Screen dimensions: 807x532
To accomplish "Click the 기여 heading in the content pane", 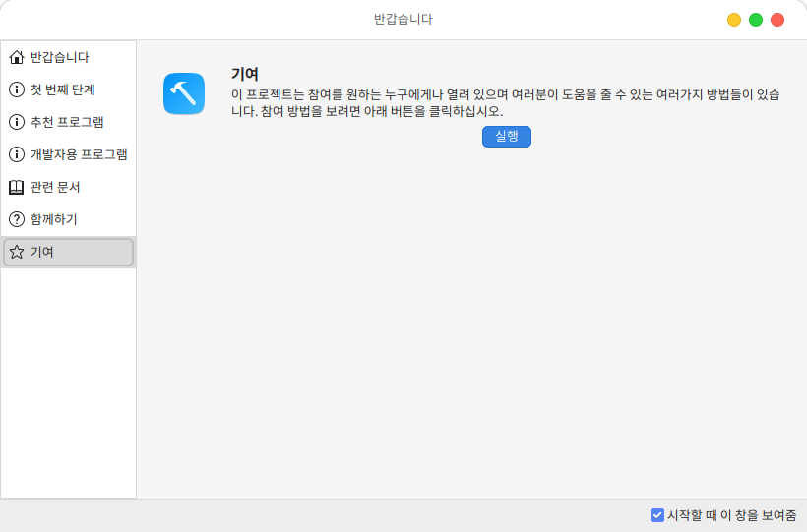I will pyautogui.click(x=244, y=74).
